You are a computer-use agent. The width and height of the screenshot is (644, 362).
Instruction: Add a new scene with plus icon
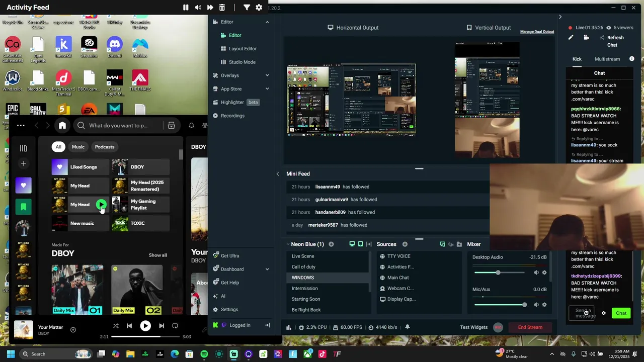pos(331,244)
